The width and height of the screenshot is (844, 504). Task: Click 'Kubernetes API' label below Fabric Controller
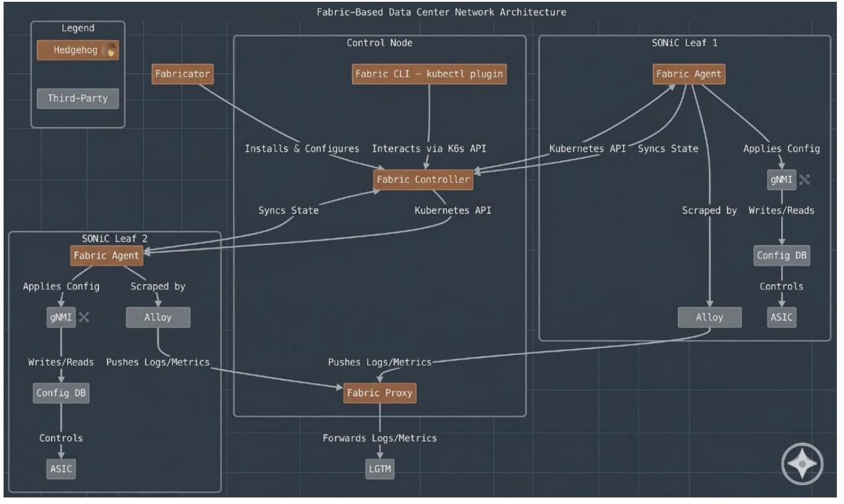453,210
